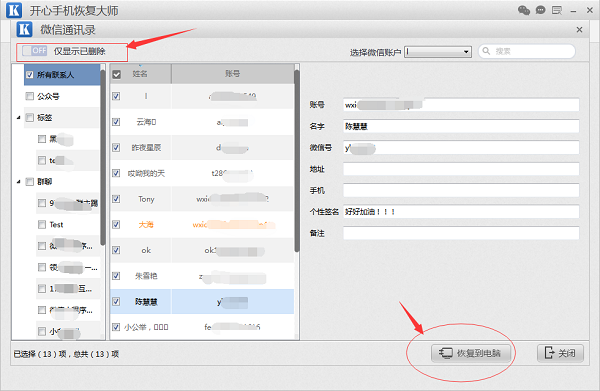Click the empty 手机 field
Image resolution: width=600 pixels, height=391 pixels.
pos(461,191)
